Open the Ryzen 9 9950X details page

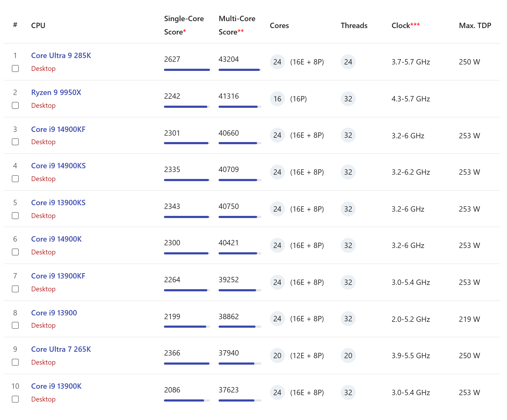click(x=56, y=92)
